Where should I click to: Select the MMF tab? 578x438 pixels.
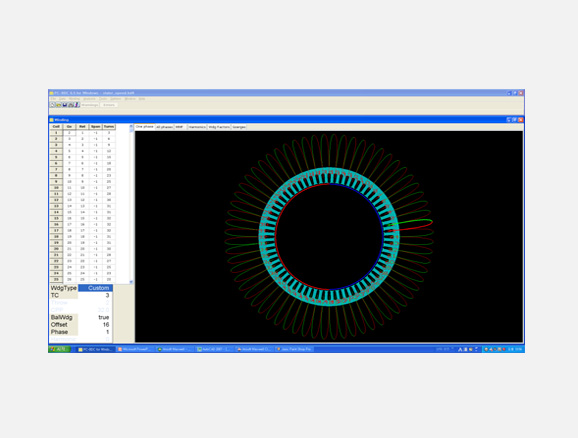(x=180, y=127)
